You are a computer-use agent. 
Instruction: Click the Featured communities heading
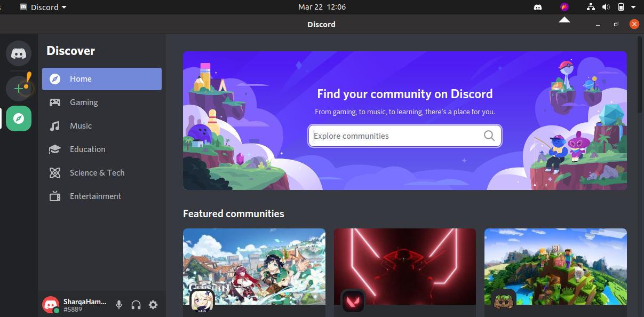234,213
